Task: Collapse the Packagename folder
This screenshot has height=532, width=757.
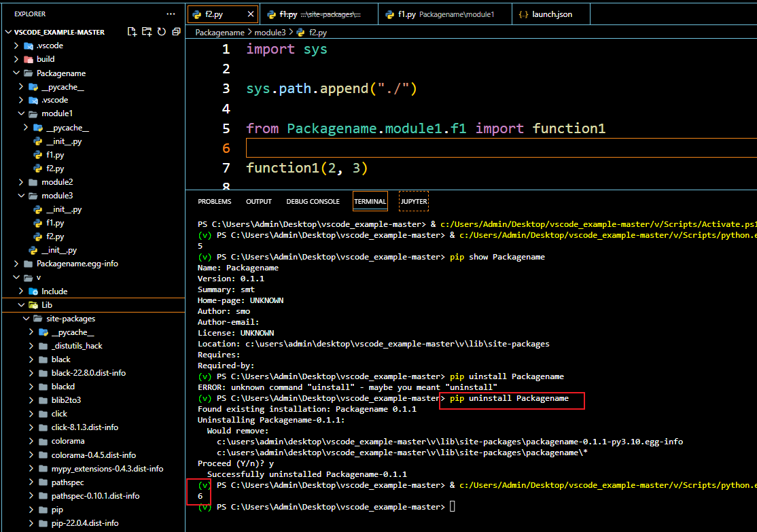Action: coord(60,73)
